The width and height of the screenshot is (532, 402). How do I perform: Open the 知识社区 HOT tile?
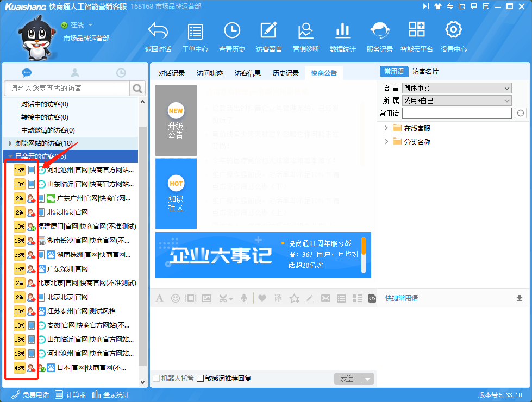[x=176, y=193]
